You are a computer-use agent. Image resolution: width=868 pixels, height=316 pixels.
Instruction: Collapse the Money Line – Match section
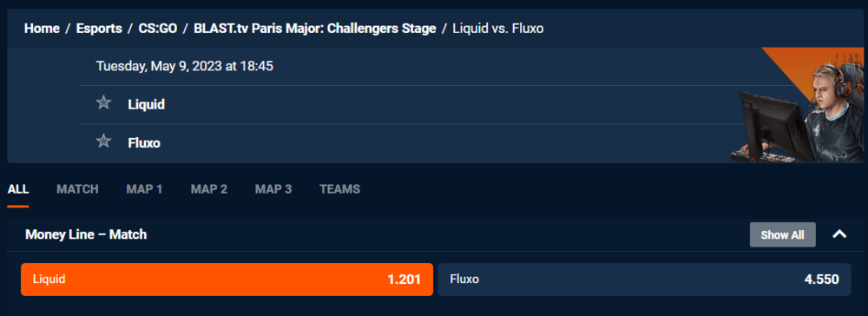pyautogui.click(x=839, y=234)
